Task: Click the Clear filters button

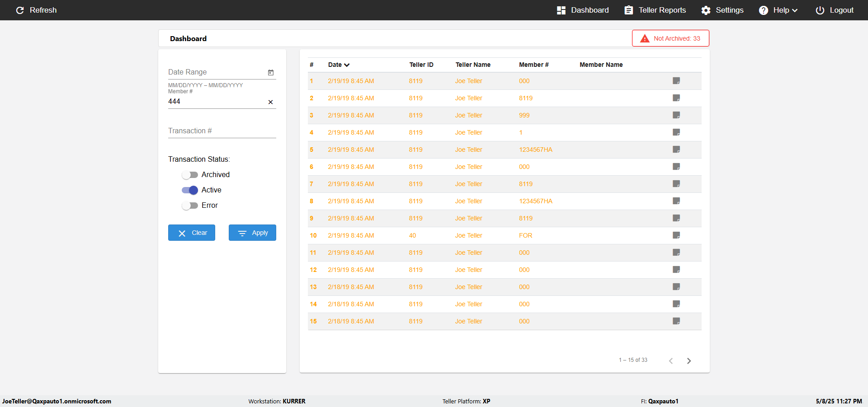Action: tap(192, 233)
